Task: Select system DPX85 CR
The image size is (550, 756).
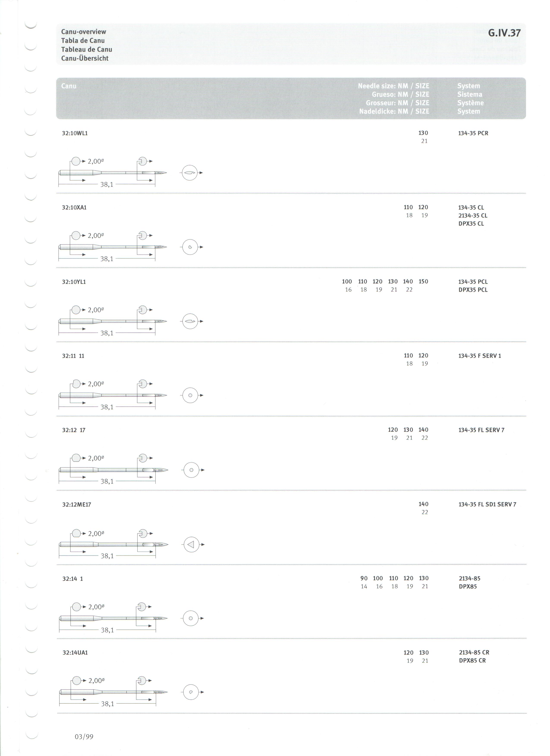Action: coord(472,661)
